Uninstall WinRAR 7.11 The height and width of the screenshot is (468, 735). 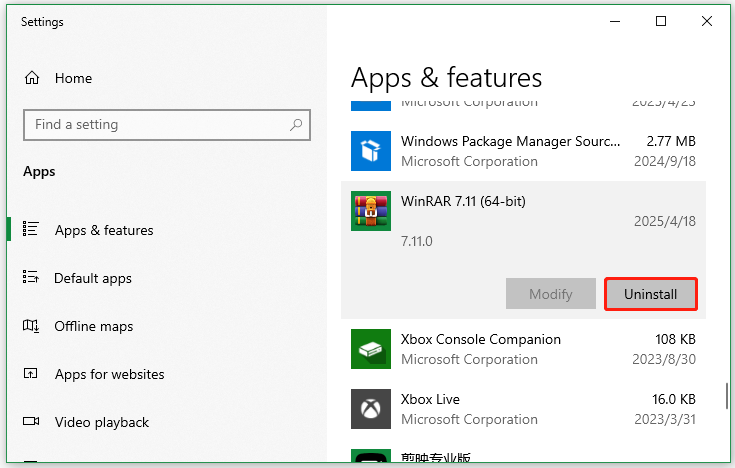point(651,294)
